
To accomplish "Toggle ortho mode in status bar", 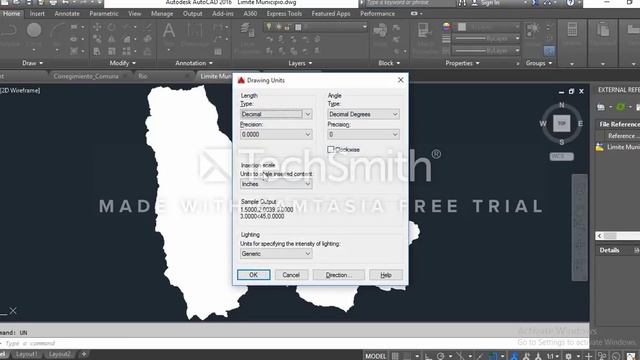I will (x=428, y=356).
